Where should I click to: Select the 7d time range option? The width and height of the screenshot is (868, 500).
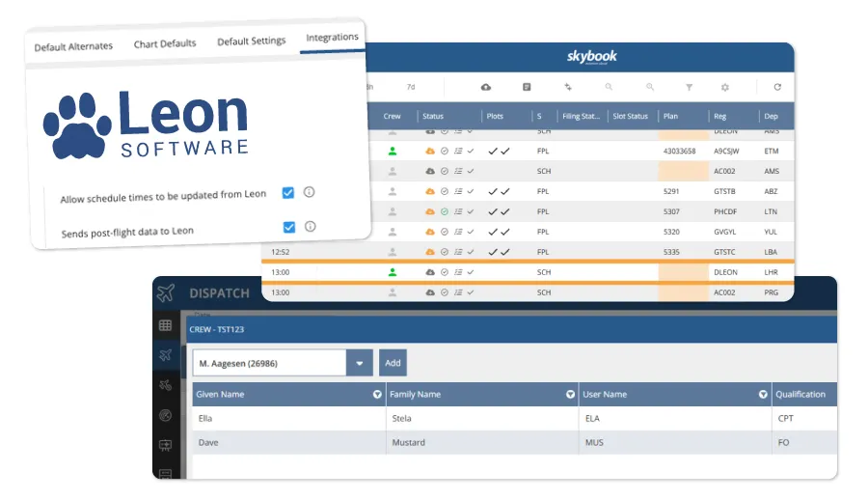[x=411, y=87]
